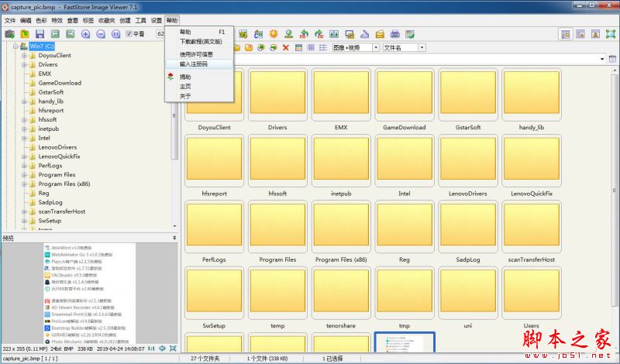Collapse the Win7 (C:) tree node
The width and height of the screenshot is (620, 364).
point(15,46)
